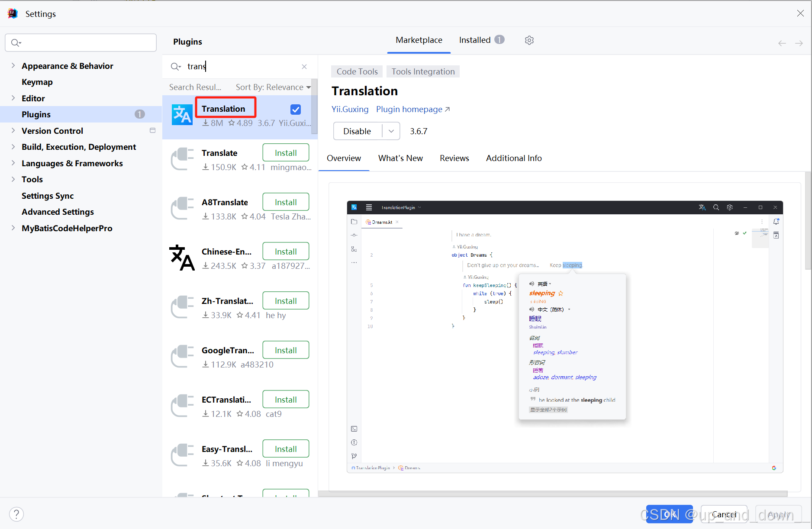Image resolution: width=812 pixels, height=529 pixels.
Task: Click the Translation plugin screenshot preview
Action: pos(565,337)
